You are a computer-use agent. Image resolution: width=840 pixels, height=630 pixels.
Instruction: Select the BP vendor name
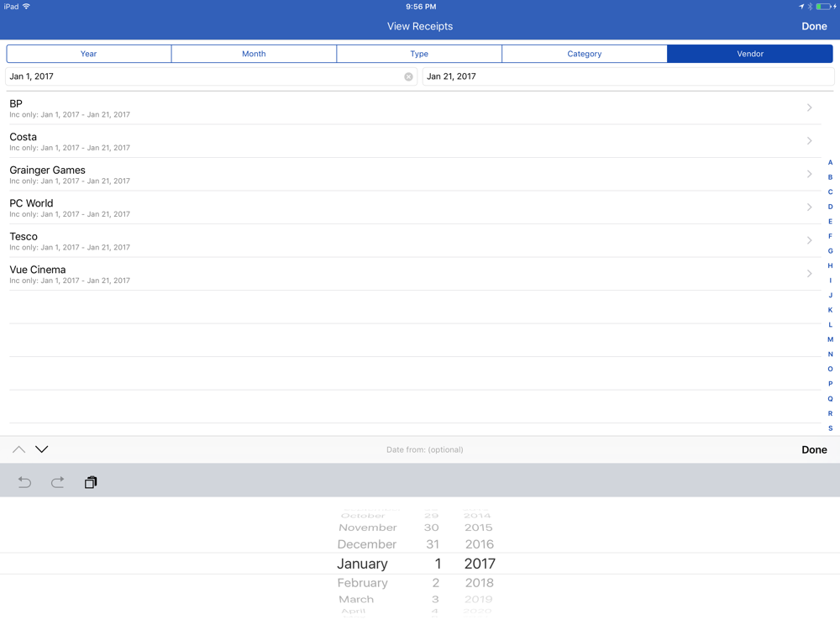(x=16, y=104)
